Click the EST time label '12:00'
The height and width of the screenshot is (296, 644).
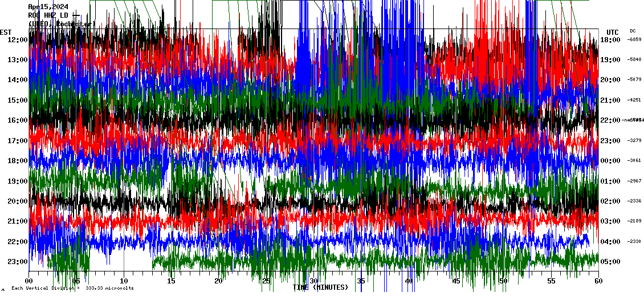[17, 40]
